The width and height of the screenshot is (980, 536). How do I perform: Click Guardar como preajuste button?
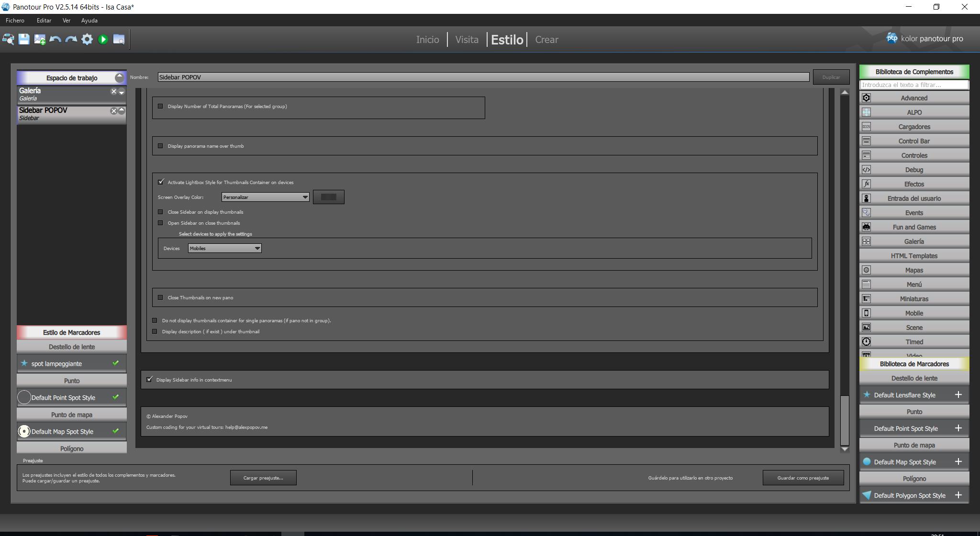tap(803, 478)
